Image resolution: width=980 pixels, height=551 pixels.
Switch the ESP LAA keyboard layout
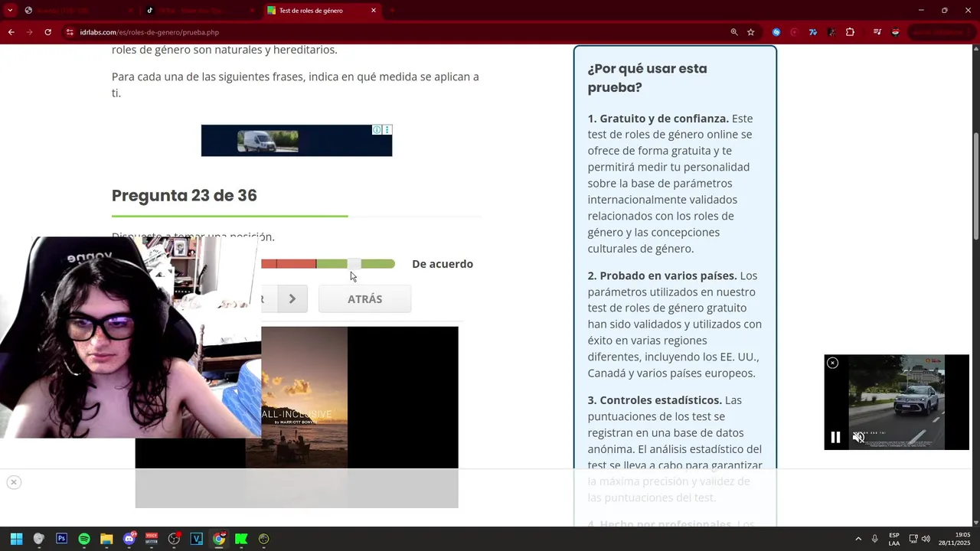(x=894, y=539)
